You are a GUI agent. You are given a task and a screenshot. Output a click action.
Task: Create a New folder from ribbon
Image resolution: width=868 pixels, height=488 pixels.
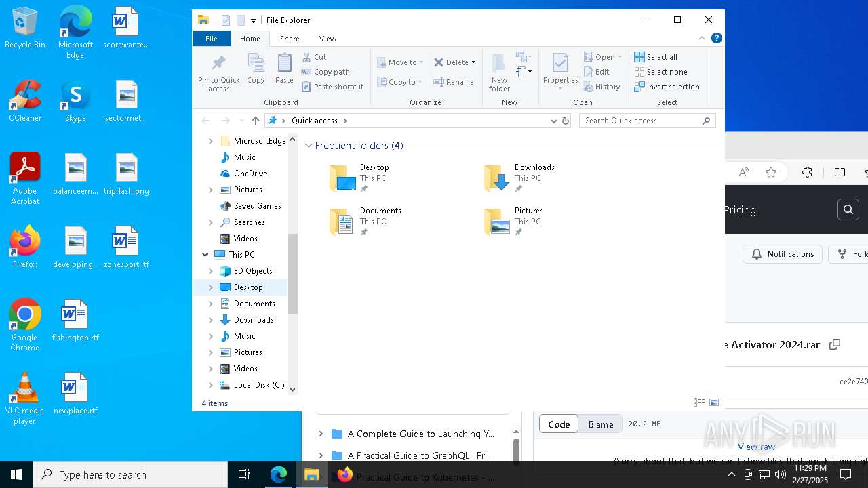[499, 73]
